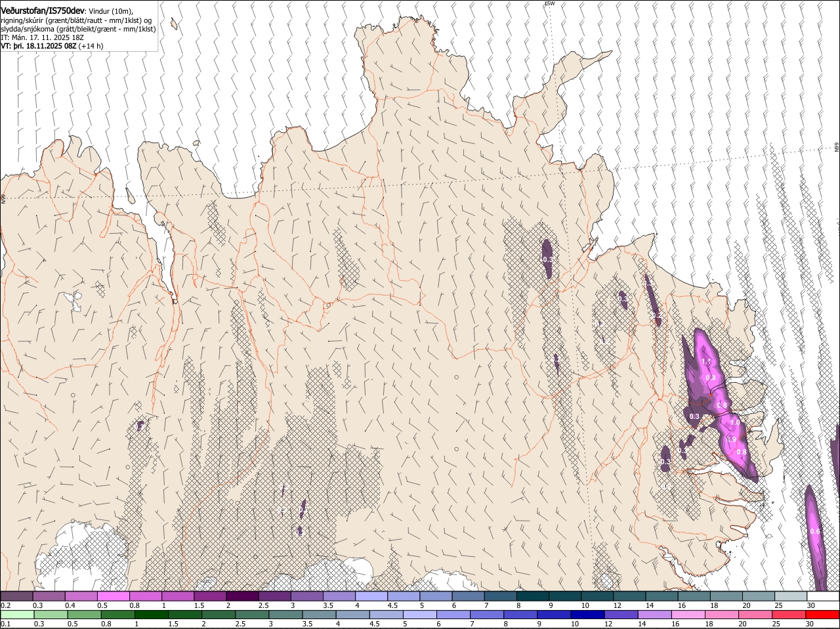Click the 0.4 label in the upper legend
840x629 pixels.
tap(70, 605)
